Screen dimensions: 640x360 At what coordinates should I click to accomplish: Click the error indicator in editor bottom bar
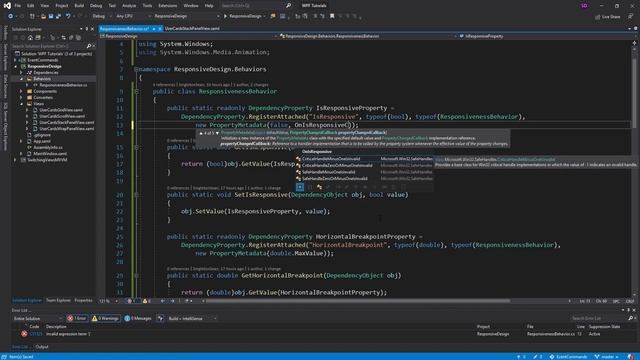click(131, 301)
